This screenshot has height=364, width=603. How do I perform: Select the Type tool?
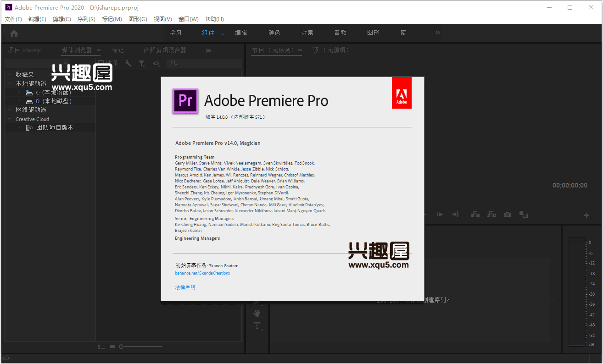[257, 326]
